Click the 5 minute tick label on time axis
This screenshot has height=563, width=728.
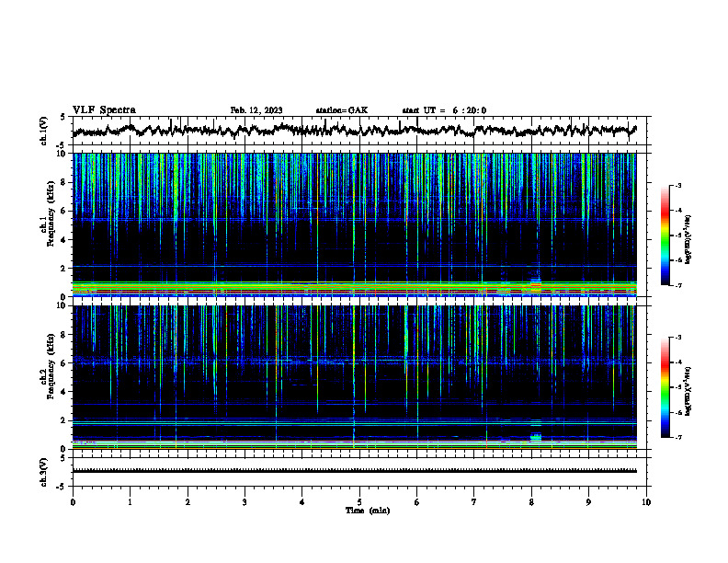359,502
